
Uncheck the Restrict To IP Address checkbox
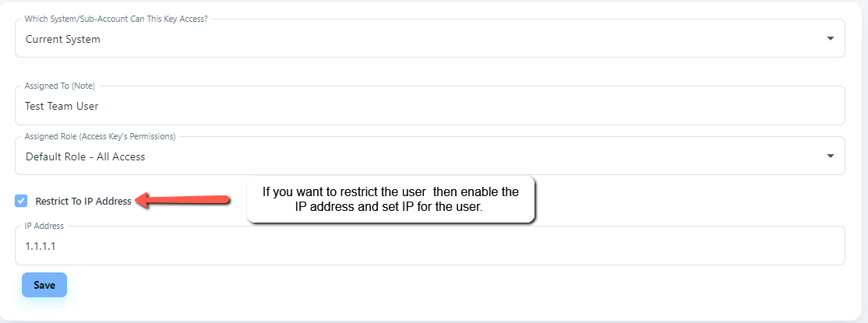[21, 201]
